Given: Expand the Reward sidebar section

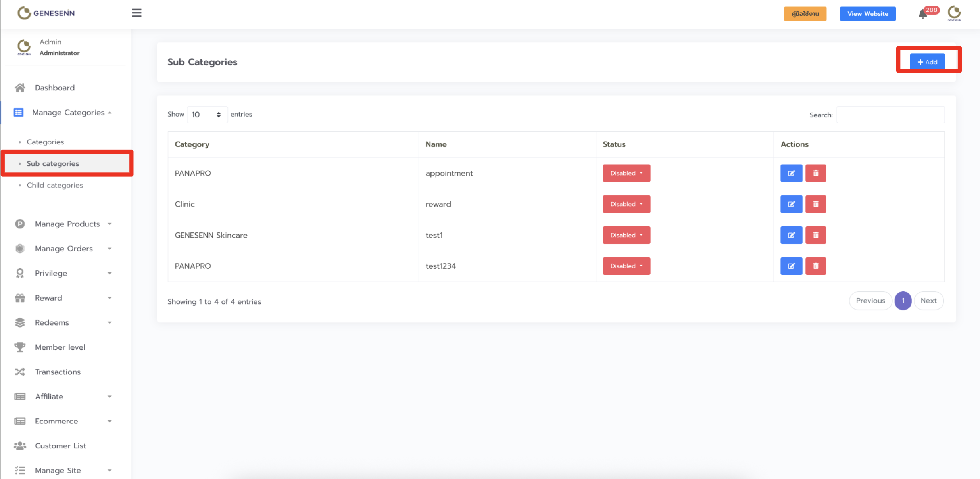Looking at the screenshot, I should (x=48, y=298).
